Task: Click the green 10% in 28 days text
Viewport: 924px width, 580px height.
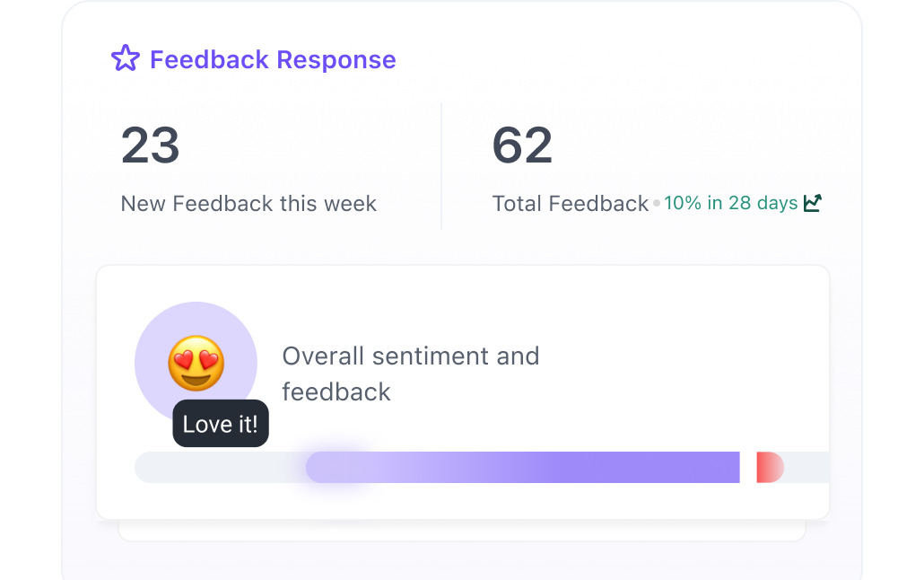Action: click(x=730, y=203)
